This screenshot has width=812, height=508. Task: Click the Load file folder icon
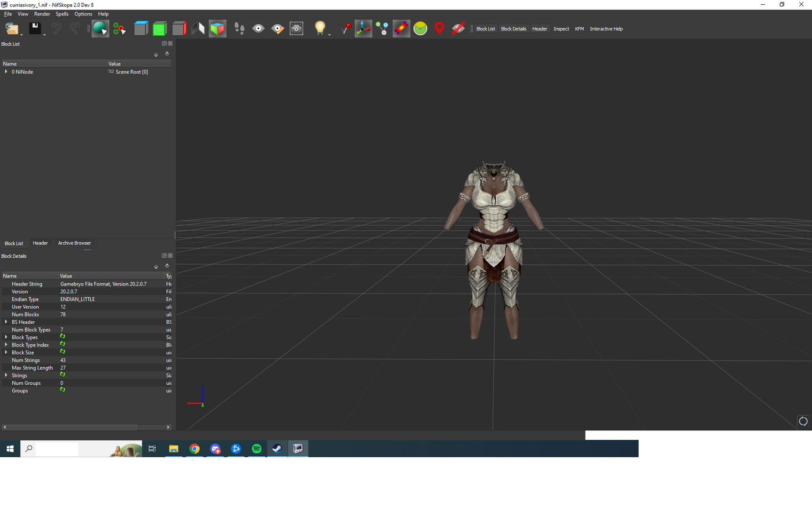click(x=11, y=29)
